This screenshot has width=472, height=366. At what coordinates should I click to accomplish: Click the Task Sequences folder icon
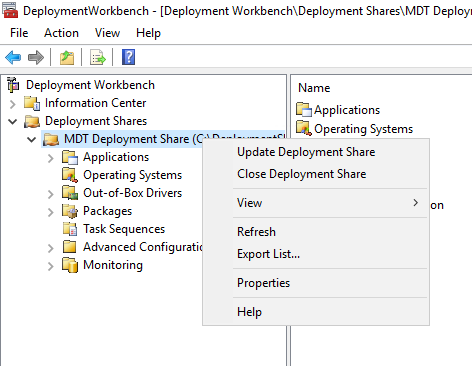coord(70,229)
